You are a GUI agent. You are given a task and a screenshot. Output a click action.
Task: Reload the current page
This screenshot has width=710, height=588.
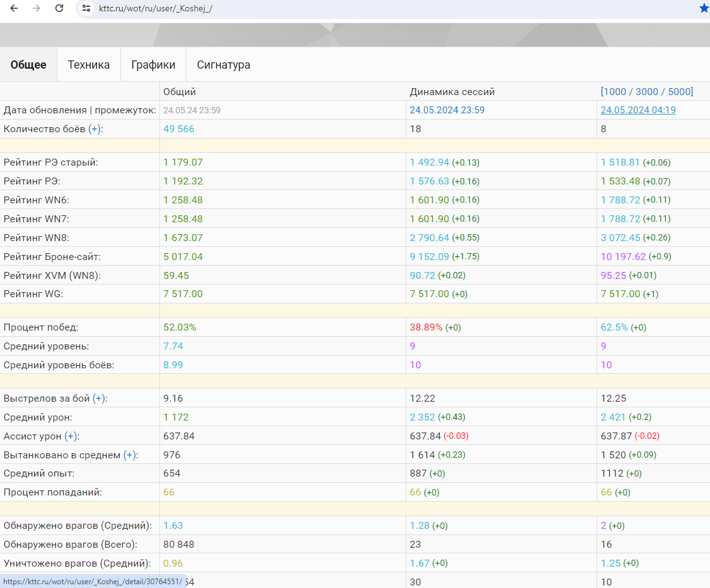pyautogui.click(x=59, y=8)
